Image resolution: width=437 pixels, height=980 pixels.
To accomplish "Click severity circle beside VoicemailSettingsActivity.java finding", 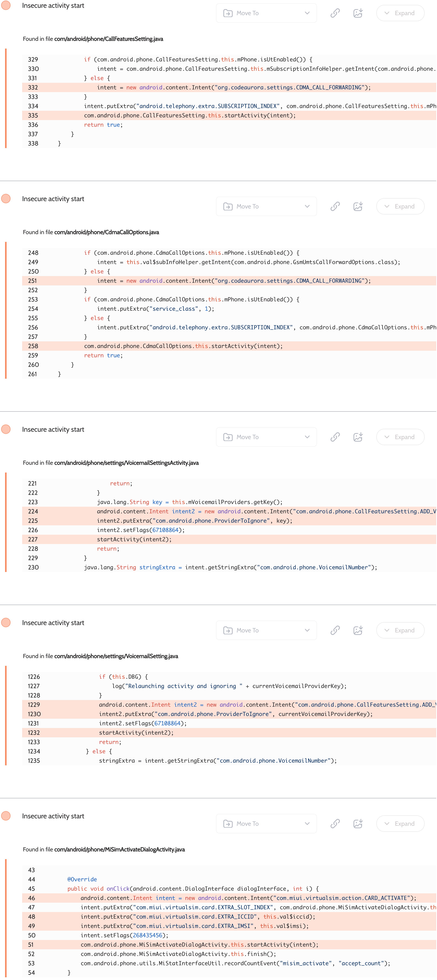I will pyautogui.click(x=6, y=430).
